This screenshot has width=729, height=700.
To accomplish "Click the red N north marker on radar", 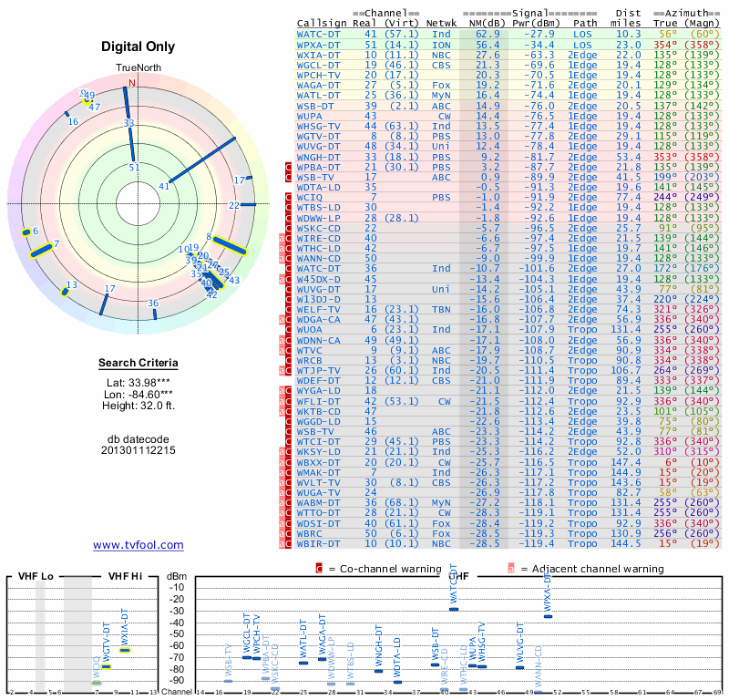I will tap(132, 83).
